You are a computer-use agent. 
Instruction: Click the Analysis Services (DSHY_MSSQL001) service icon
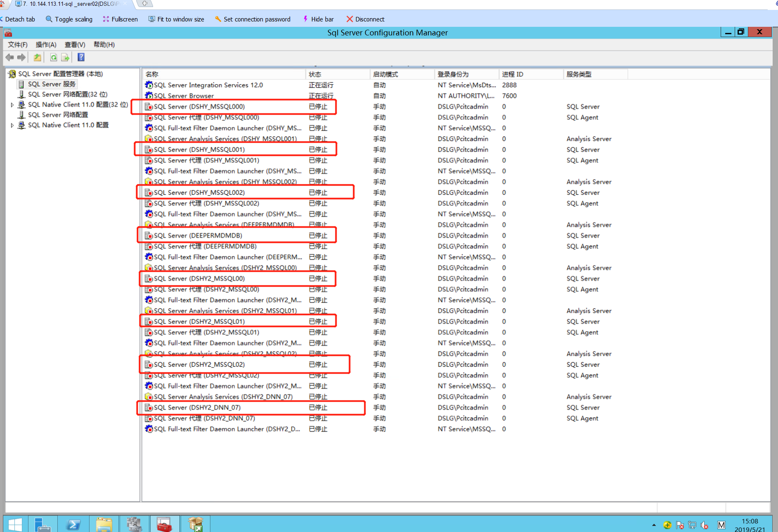pos(149,139)
